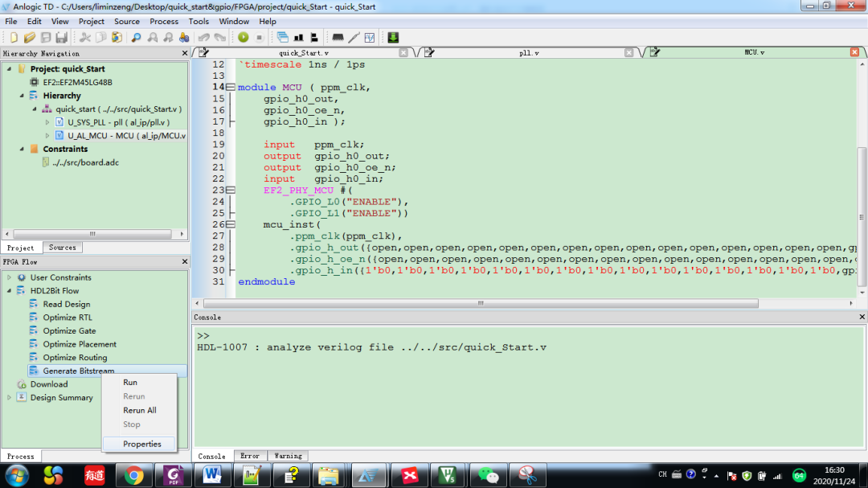Click the Find magnifier toolbar icon
Image resolution: width=868 pixels, height=488 pixels.
point(136,38)
